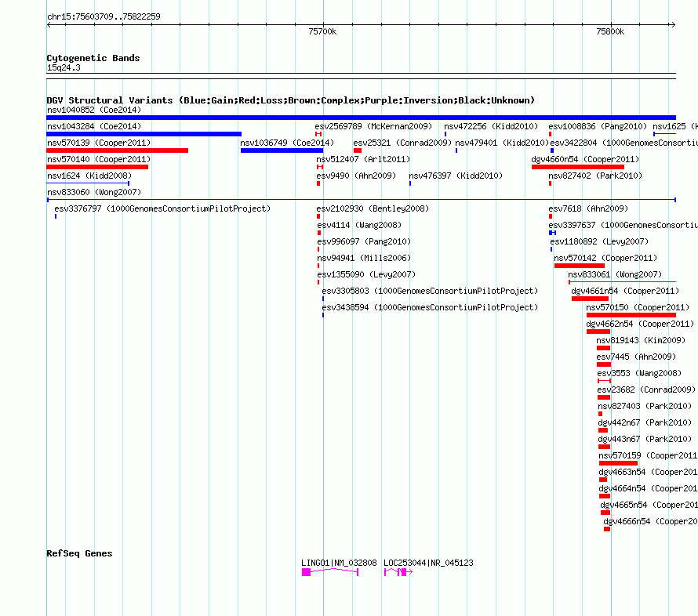
Task: Open the nsv570150 (Cooper2011) variant
Action: coord(638,307)
